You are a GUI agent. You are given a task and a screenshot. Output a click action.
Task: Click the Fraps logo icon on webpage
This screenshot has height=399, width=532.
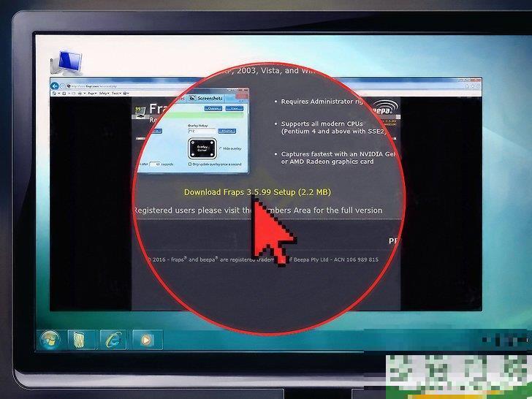coord(137,111)
